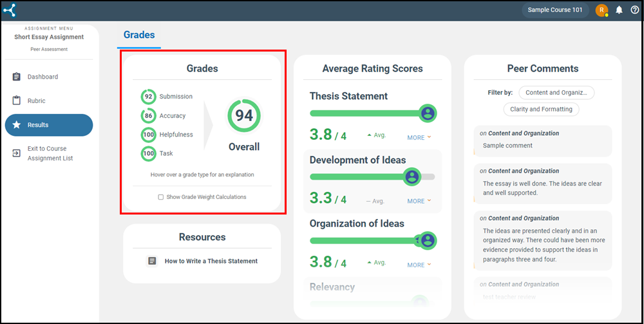Select Exit to Course Assignment List
This screenshot has height=324, width=644.
(x=50, y=153)
